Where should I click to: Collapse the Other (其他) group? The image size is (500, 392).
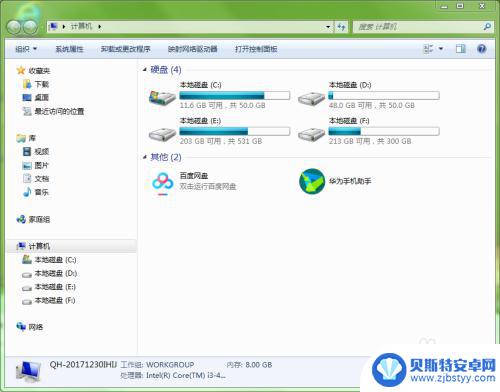145,157
